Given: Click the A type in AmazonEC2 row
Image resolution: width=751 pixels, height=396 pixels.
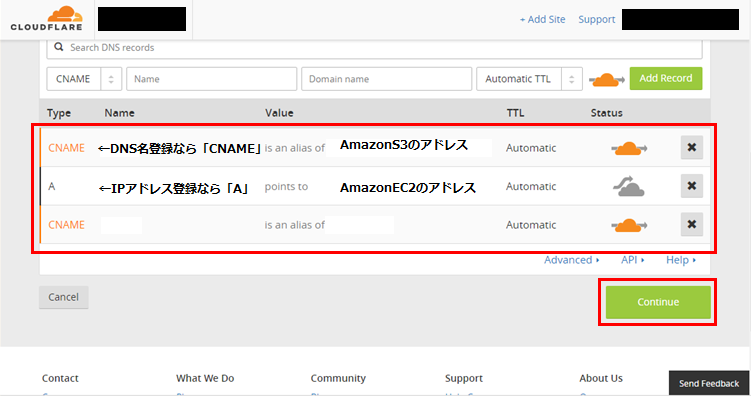Looking at the screenshot, I should [52, 186].
